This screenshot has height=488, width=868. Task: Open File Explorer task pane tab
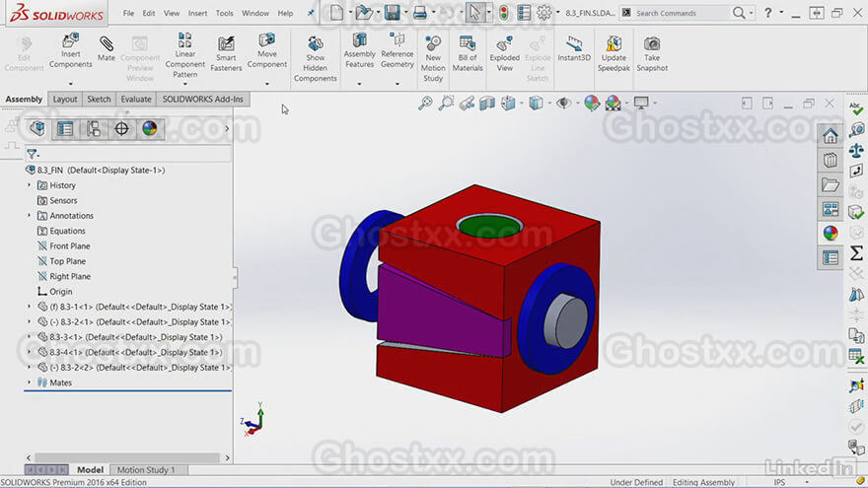coord(830,184)
